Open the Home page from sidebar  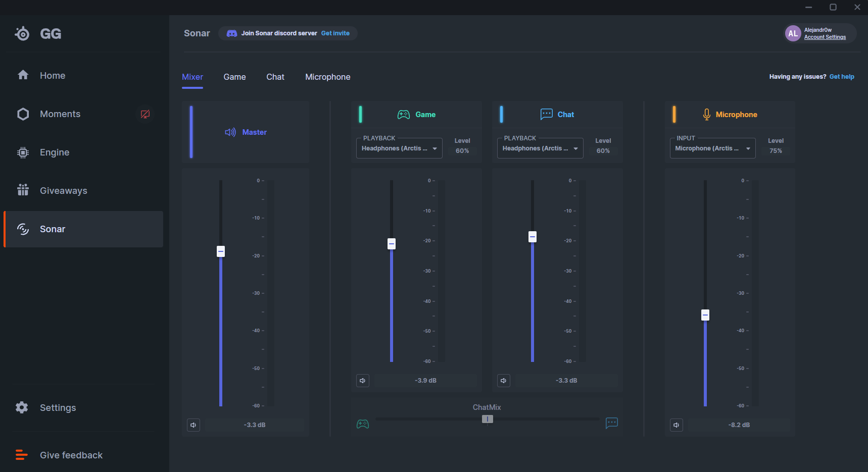click(x=83, y=75)
